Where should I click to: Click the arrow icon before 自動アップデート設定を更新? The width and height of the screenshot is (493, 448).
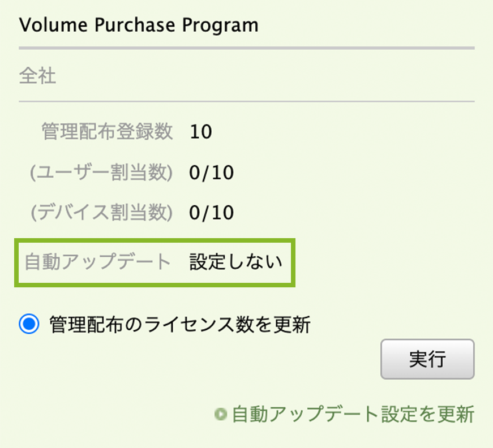tap(220, 415)
